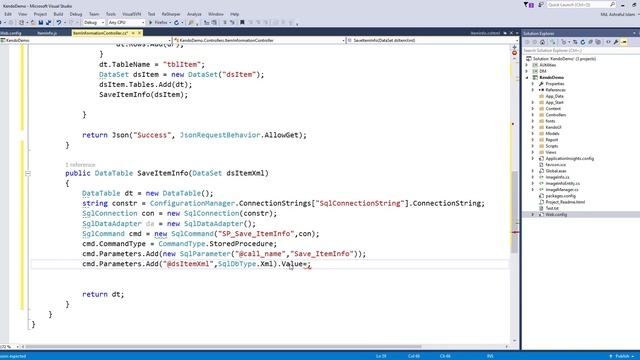Click the View Code eye icon in Solution Explorer

(608, 42)
